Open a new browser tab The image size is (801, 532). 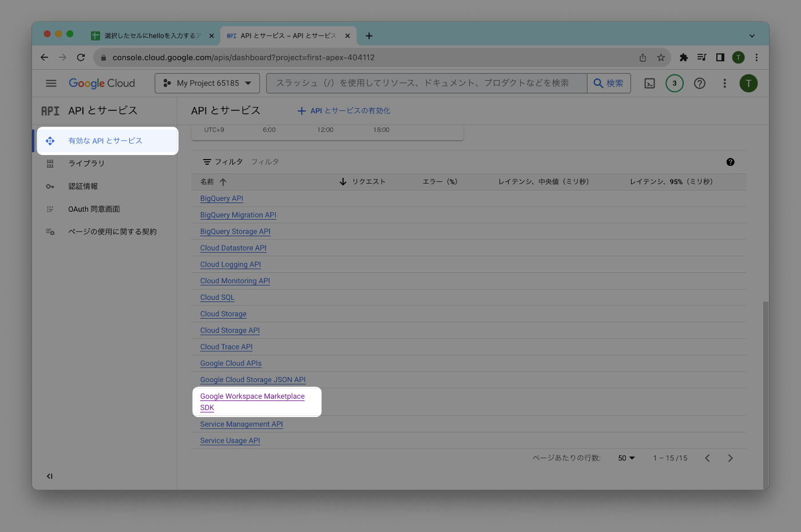pos(369,35)
